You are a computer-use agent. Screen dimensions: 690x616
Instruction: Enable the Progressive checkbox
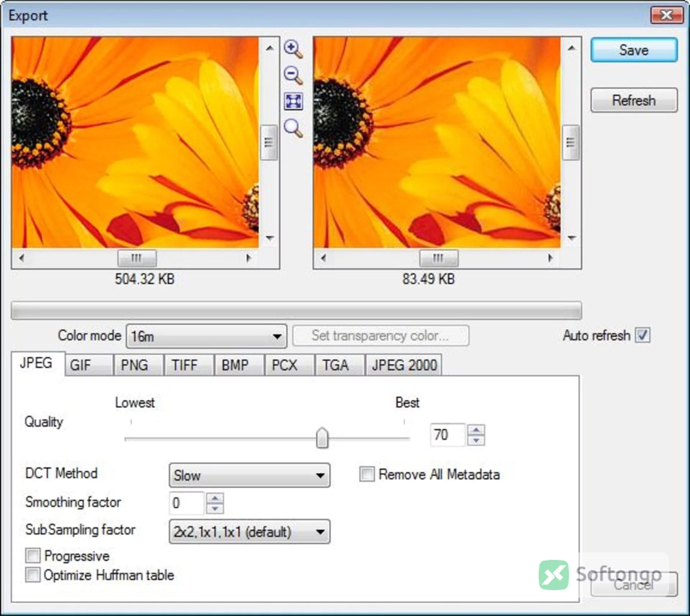pyautogui.click(x=33, y=555)
